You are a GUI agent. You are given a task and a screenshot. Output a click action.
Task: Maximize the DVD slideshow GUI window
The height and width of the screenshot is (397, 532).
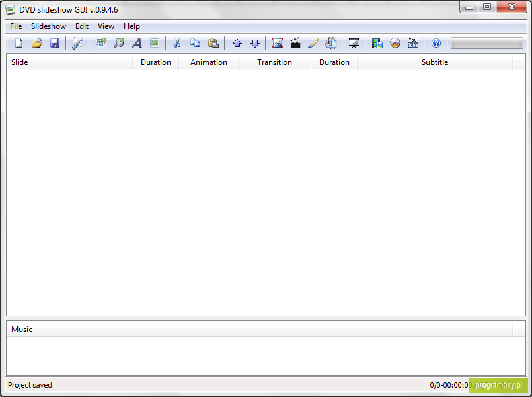[487, 7]
